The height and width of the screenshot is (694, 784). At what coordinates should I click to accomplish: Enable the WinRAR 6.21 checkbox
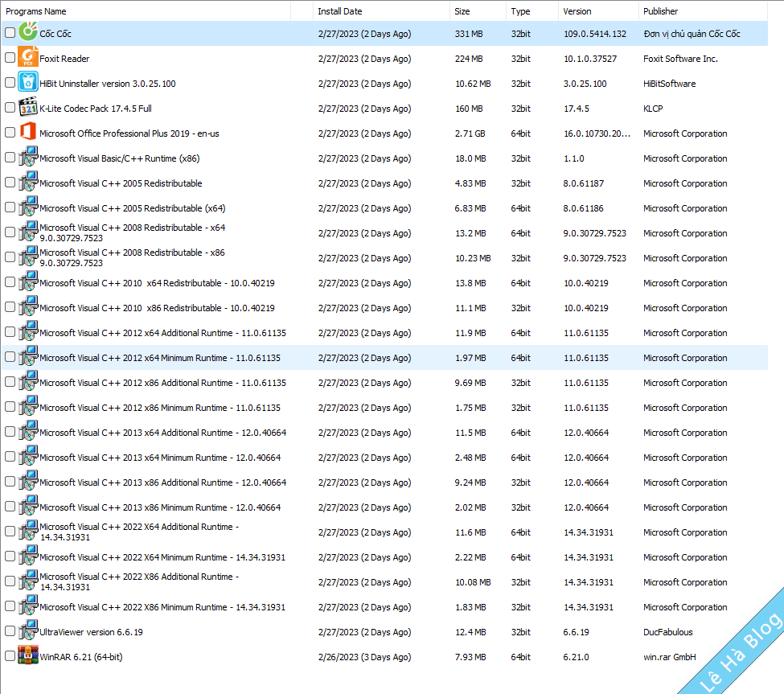(x=10, y=656)
